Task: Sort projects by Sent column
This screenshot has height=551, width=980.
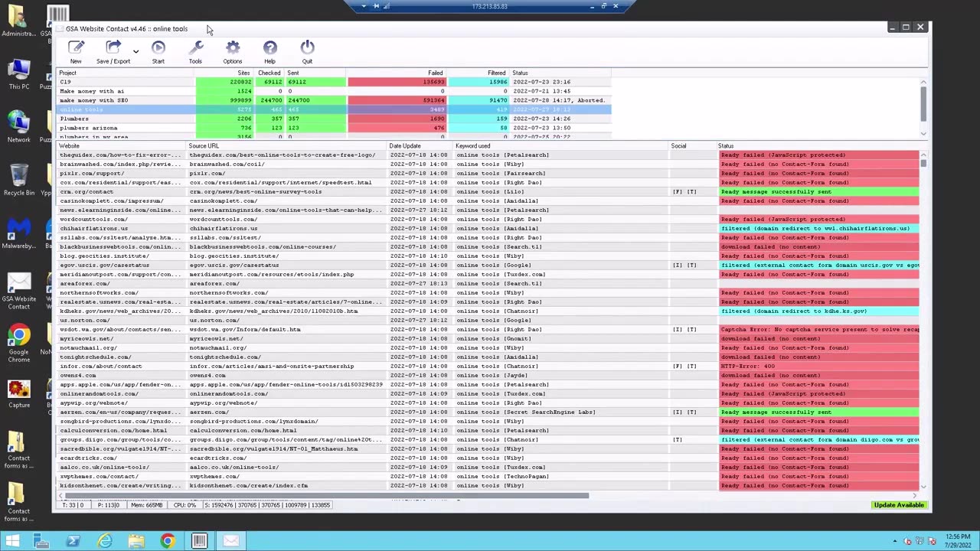Action: [x=315, y=73]
